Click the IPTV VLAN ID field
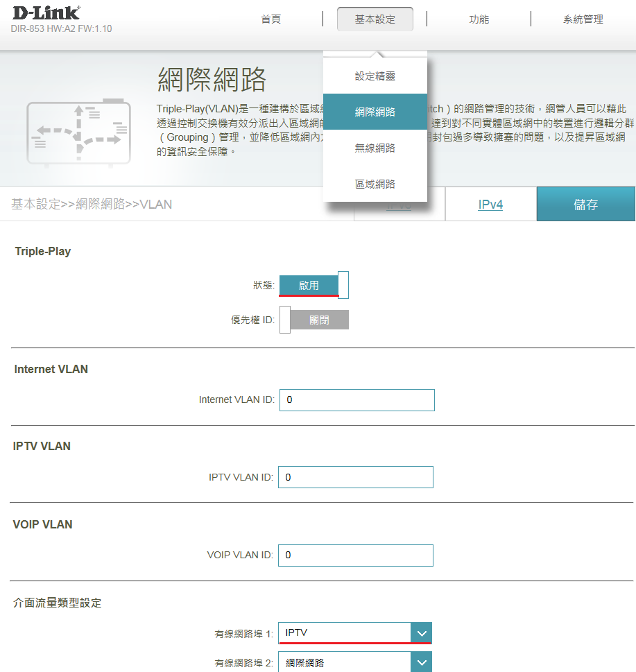 click(355, 477)
